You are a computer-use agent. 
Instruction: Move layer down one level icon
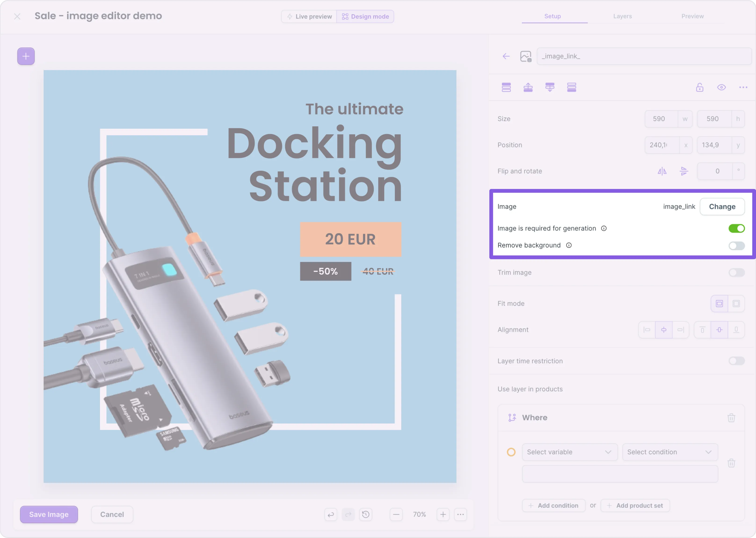click(x=550, y=87)
